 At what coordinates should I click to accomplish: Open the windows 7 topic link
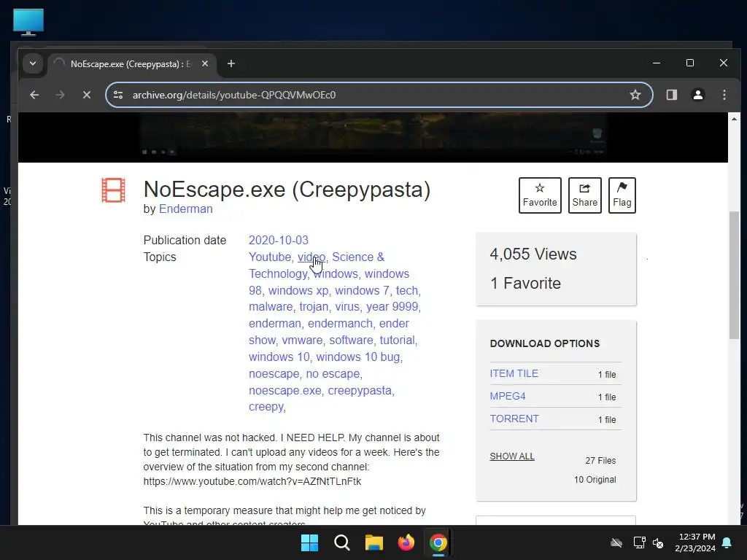coord(362,290)
